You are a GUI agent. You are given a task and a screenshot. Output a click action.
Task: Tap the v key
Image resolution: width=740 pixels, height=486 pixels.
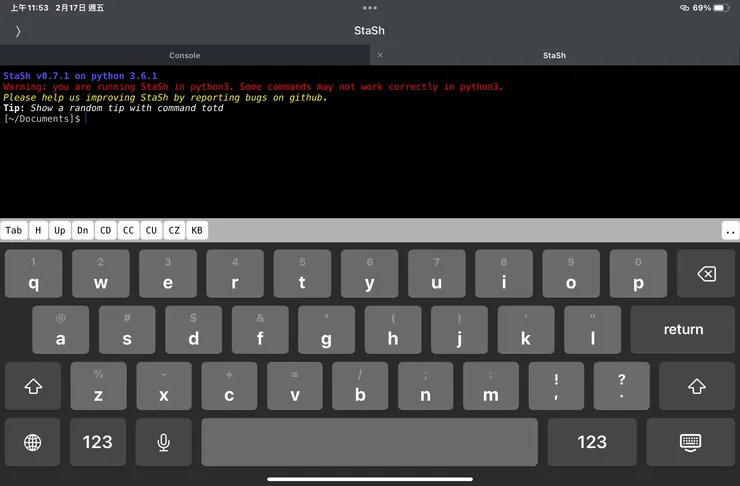pyautogui.click(x=295, y=386)
